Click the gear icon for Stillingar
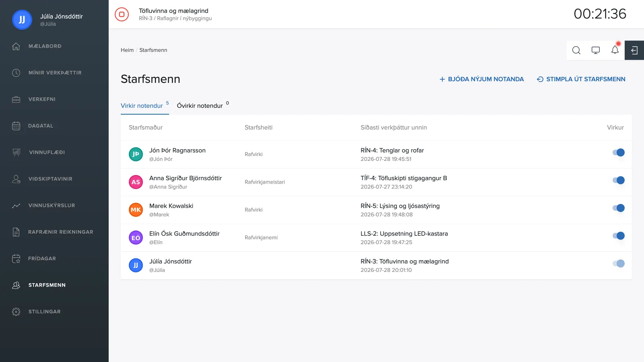Image resolution: width=644 pixels, height=362 pixels. pos(16,312)
